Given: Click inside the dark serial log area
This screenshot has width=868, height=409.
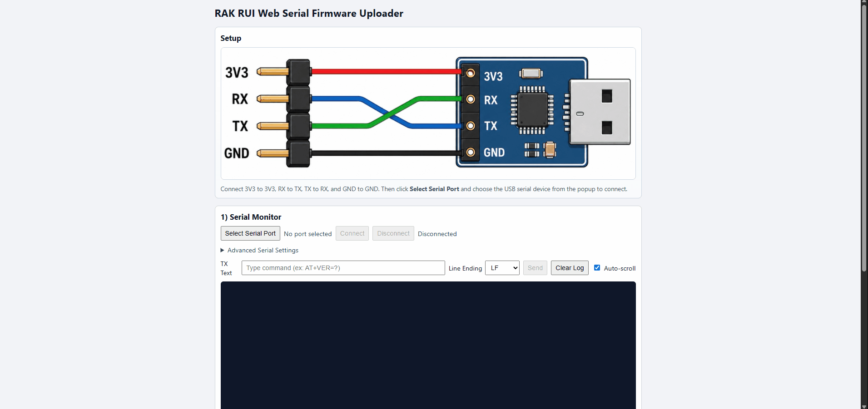Looking at the screenshot, I should pos(428,345).
